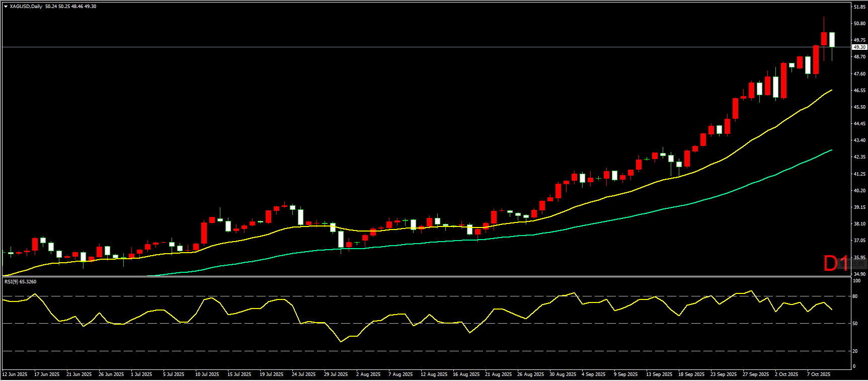Click the RSI 20 level label
This screenshot has height=381, width=868.
[x=855, y=351]
